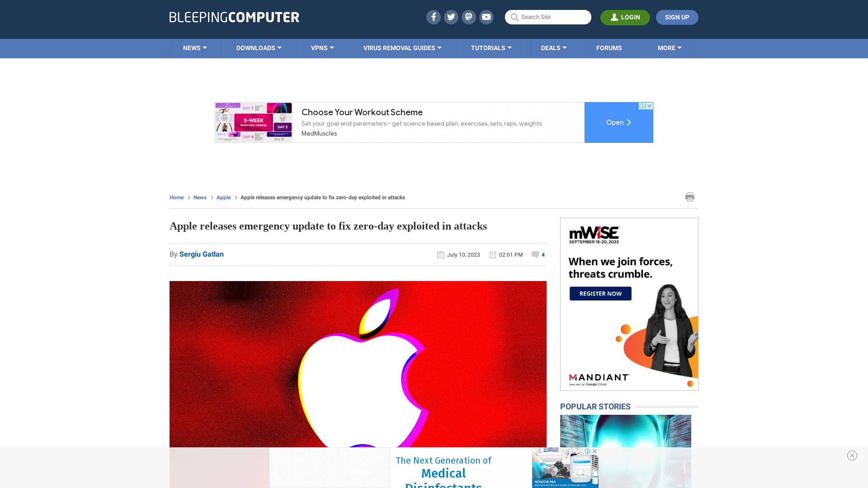Viewport: 868px width, 488px height.
Task: Click the BleepingComputer Facebook icon
Action: [434, 17]
